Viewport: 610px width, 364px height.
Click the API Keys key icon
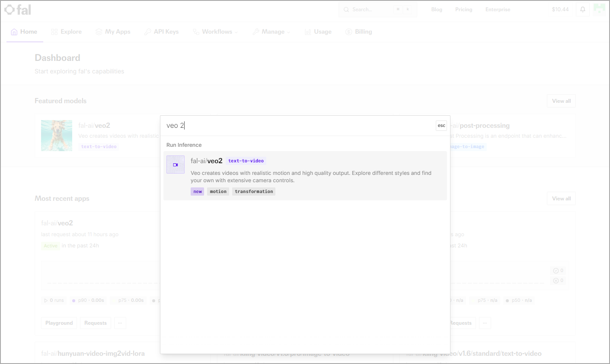(147, 32)
